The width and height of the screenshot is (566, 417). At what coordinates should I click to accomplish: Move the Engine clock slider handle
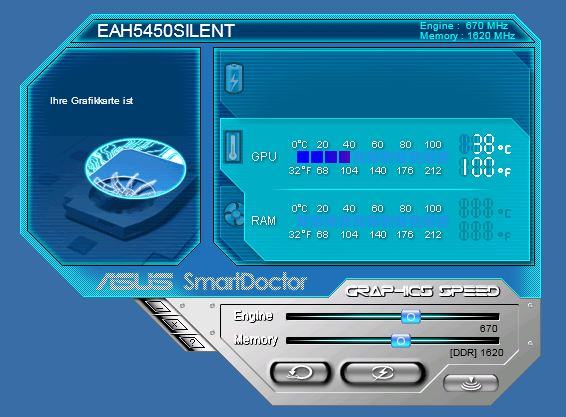[411, 317]
